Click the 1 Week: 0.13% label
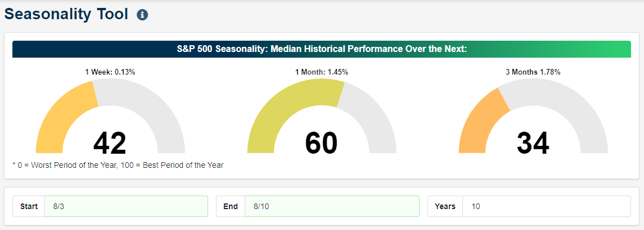Image resolution: width=644 pixels, height=230 pixels. pos(110,72)
